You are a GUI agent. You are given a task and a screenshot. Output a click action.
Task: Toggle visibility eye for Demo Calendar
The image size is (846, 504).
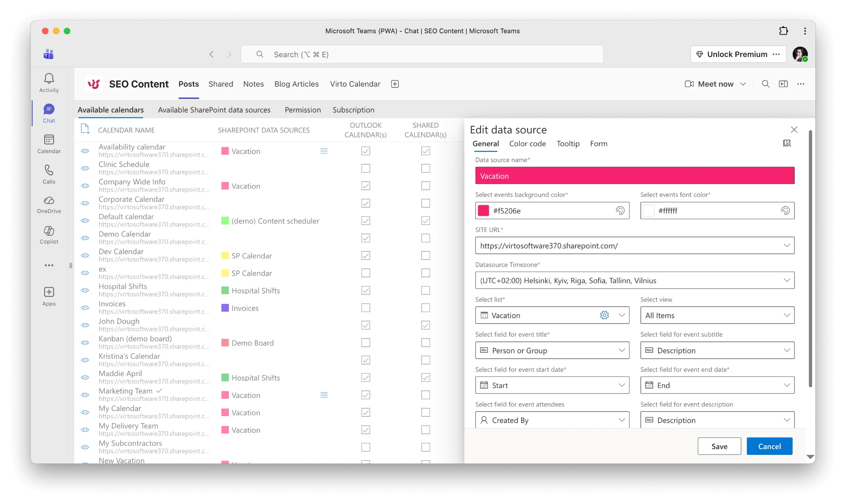[85, 238]
